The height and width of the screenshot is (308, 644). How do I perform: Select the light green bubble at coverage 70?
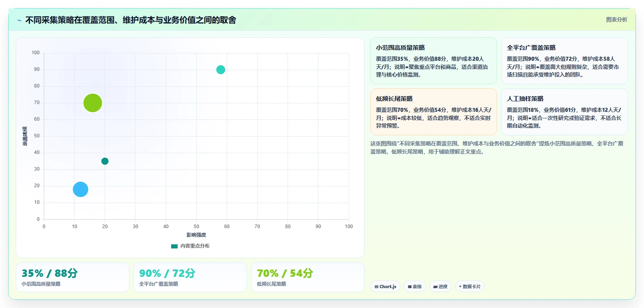point(92,103)
